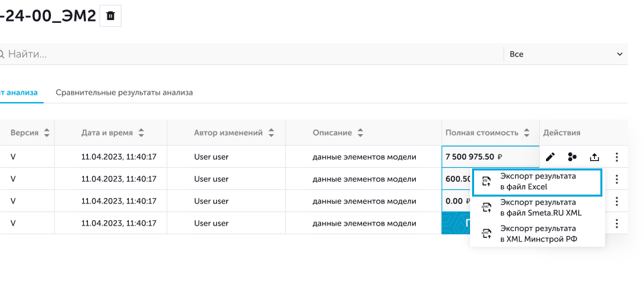Click the three-dots cluster icon in first row

(572, 157)
